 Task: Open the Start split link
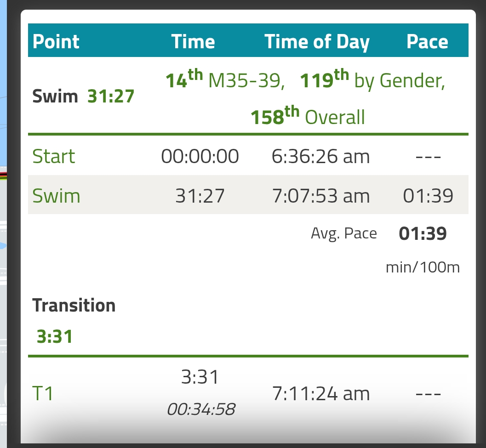click(54, 156)
